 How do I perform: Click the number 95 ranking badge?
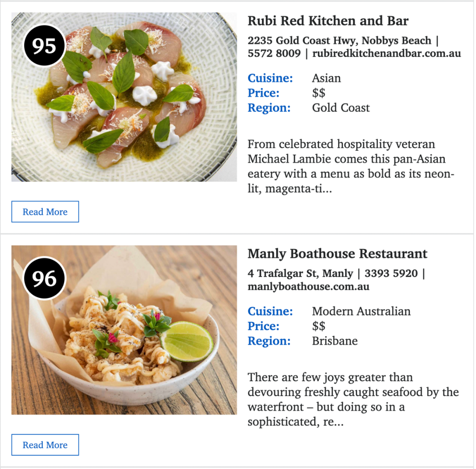point(45,45)
